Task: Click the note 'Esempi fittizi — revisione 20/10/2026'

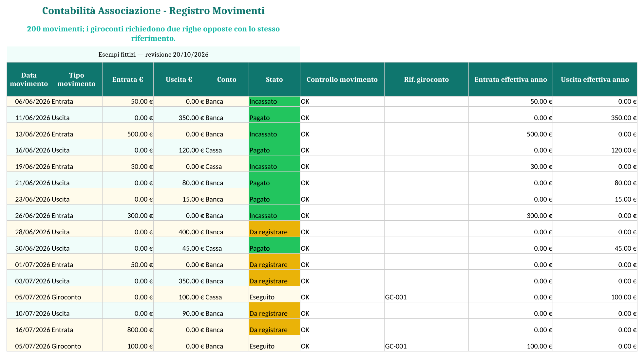Action: (x=153, y=54)
